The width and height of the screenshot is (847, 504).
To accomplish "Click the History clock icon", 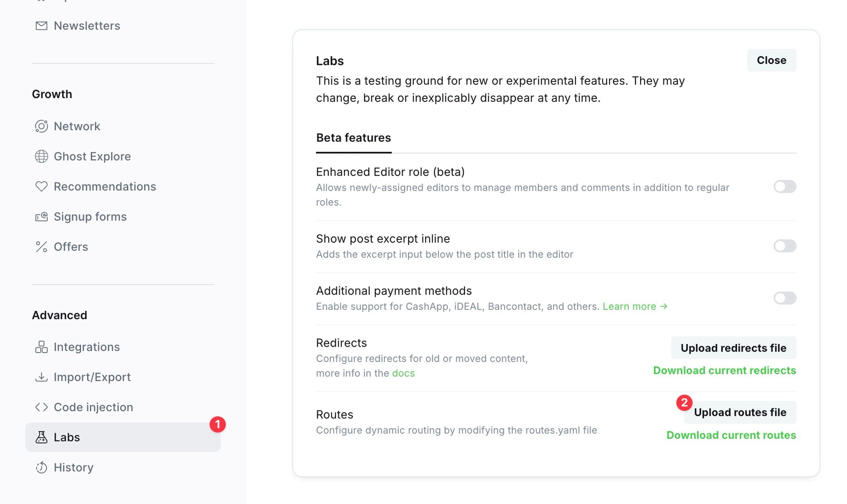I will (x=41, y=467).
